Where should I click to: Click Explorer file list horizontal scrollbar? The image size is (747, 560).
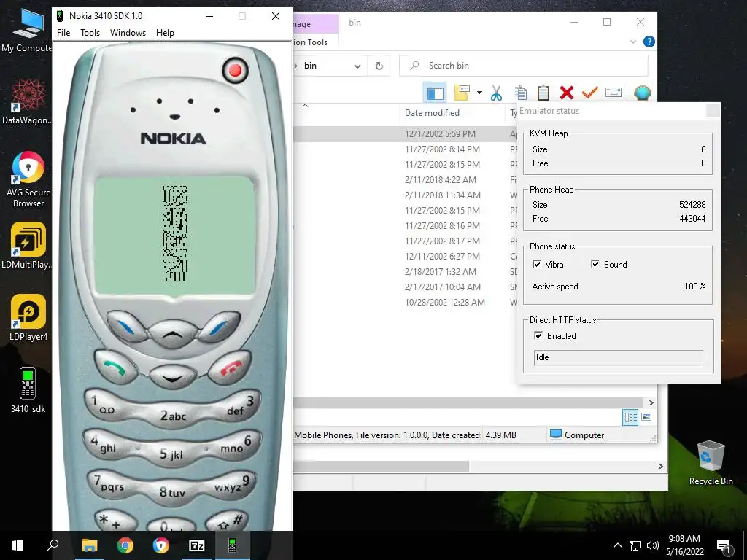[469, 402]
